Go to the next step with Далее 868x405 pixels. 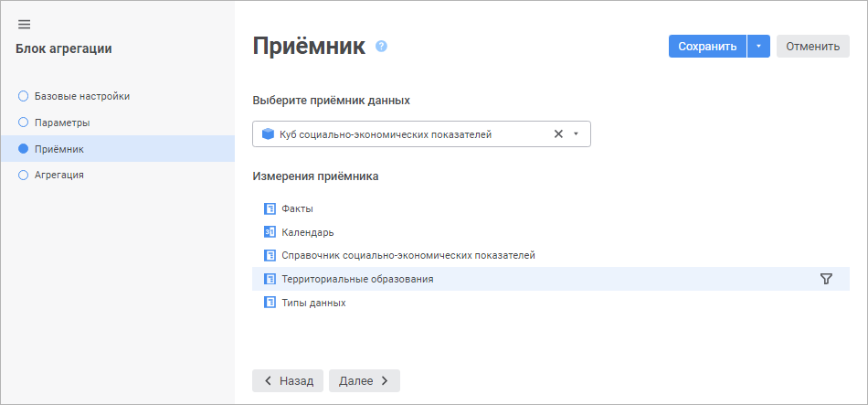[x=364, y=380]
